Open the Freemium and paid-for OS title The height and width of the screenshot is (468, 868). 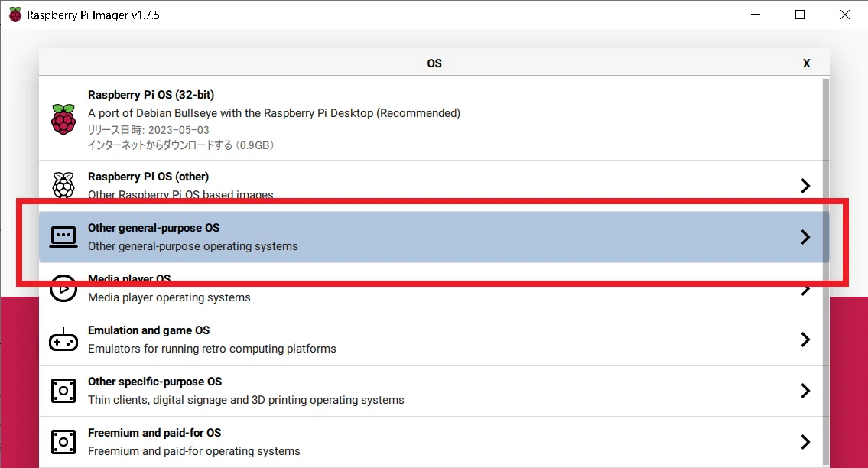click(154, 433)
